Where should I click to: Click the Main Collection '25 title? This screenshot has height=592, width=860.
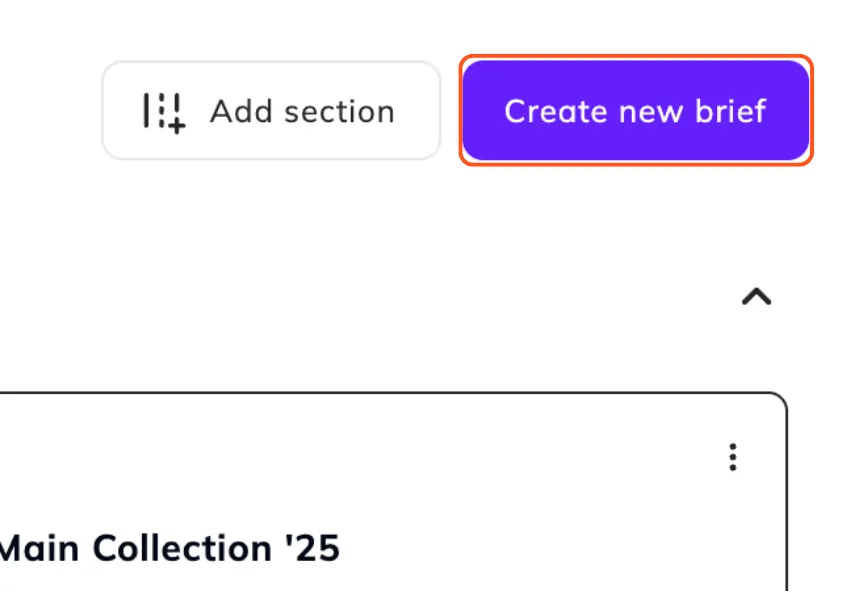point(170,548)
